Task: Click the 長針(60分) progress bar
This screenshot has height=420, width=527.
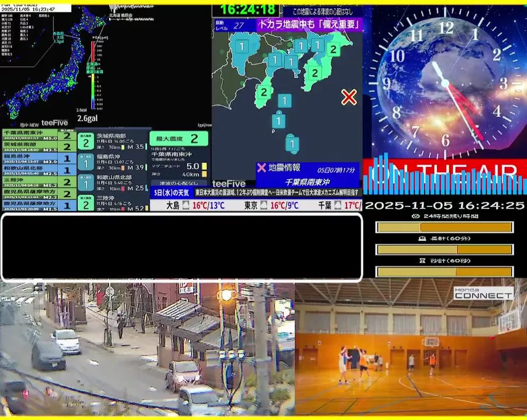Action: pos(444,249)
